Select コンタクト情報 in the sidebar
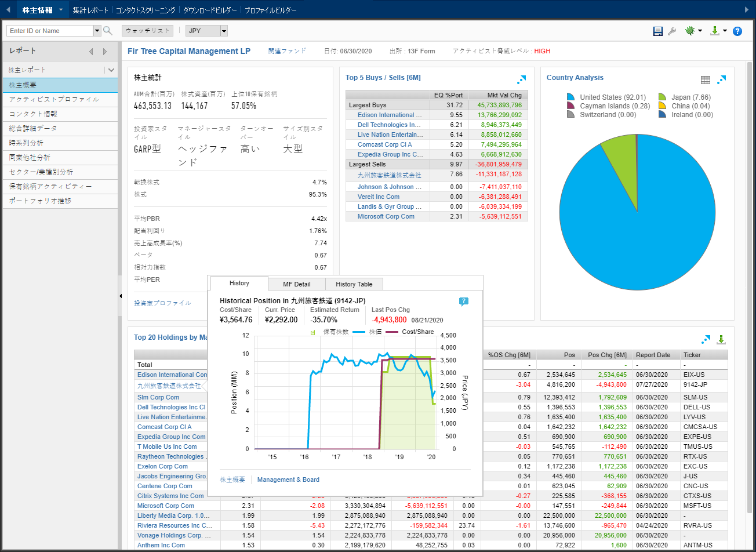The width and height of the screenshot is (756, 552). pyautogui.click(x=60, y=114)
